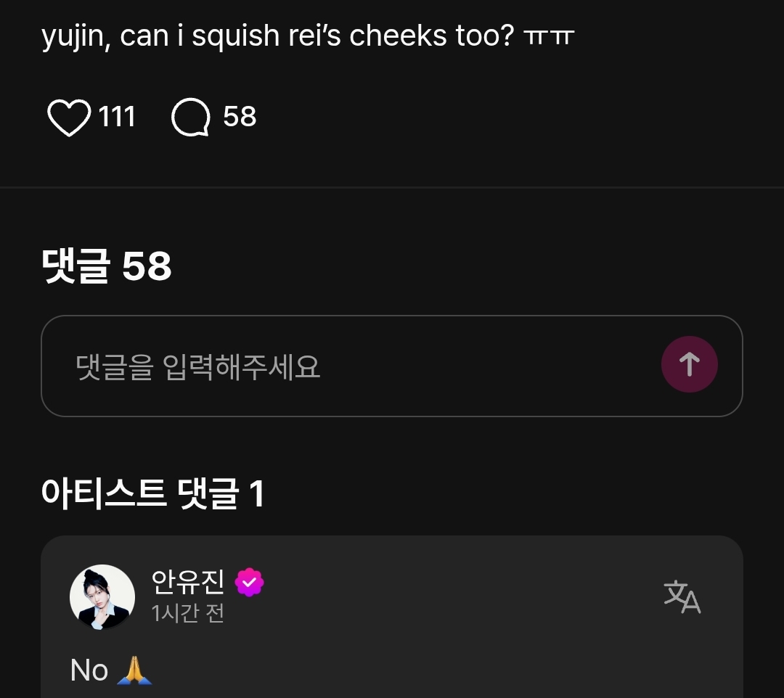
Task: Open the artist name 안유진
Action: (188, 582)
